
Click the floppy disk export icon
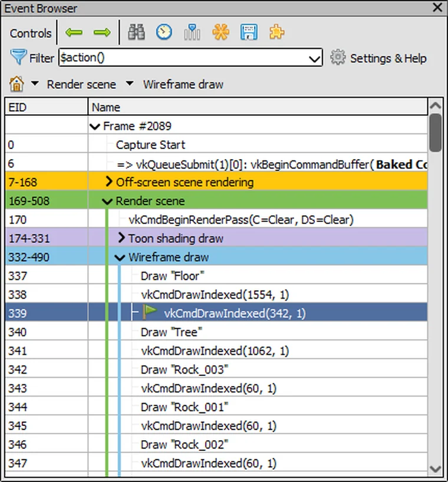248,32
